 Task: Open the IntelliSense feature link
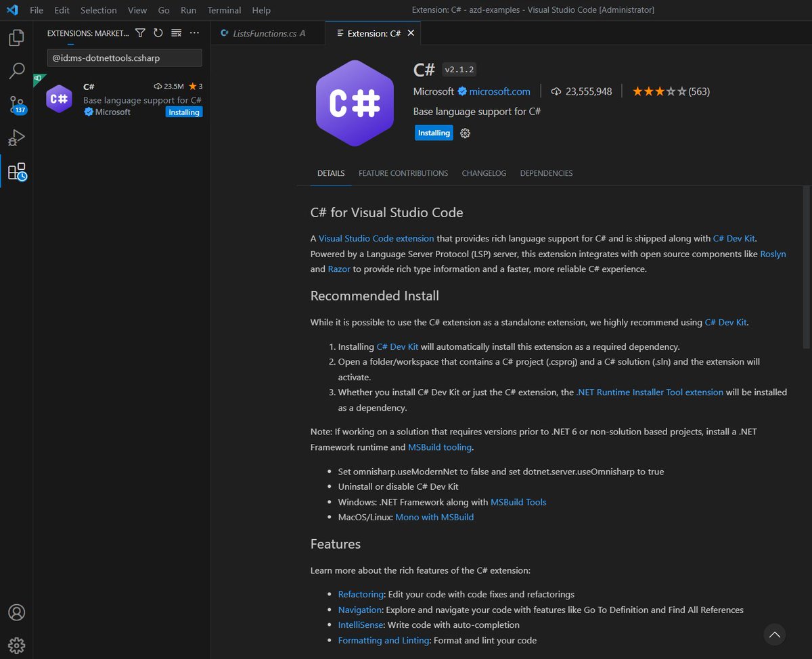coord(361,624)
